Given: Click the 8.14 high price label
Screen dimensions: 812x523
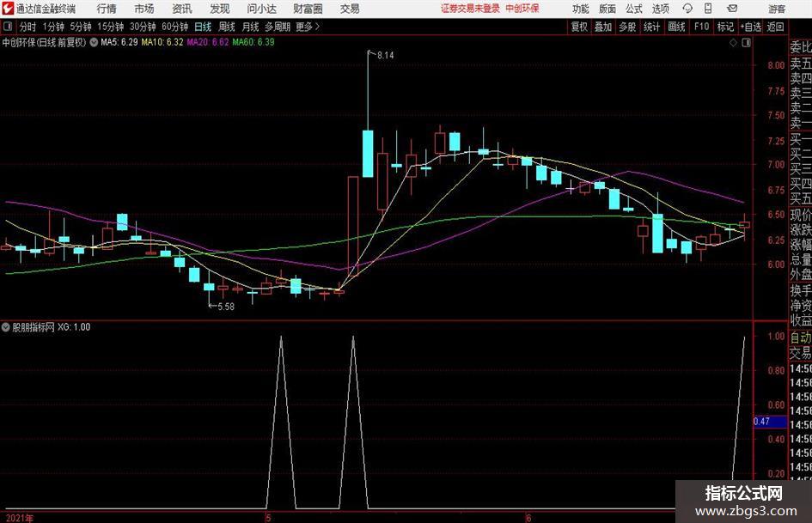Looking at the screenshot, I should tap(385, 56).
